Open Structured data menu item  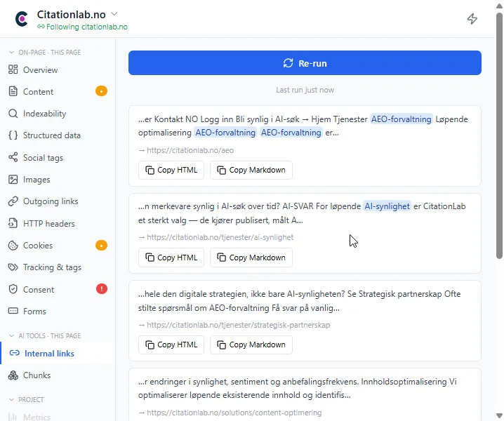[x=58, y=135]
